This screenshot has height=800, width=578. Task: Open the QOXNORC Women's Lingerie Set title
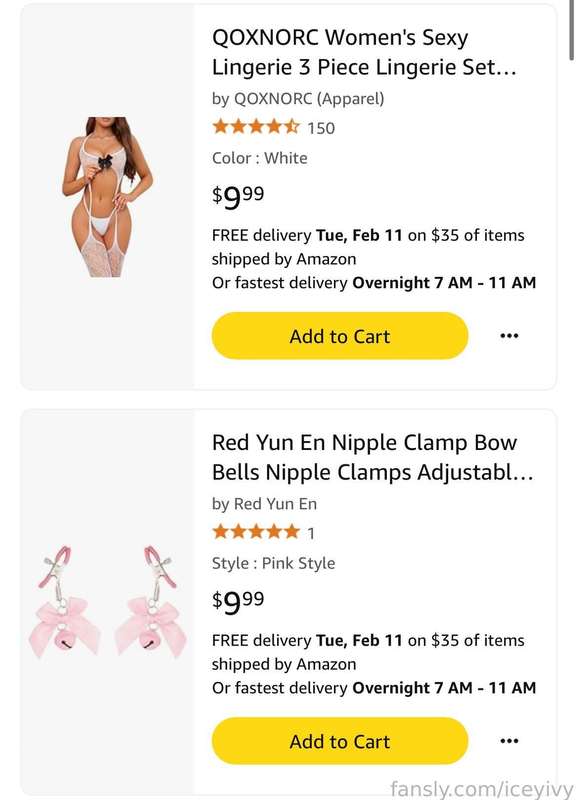(364, 52)
